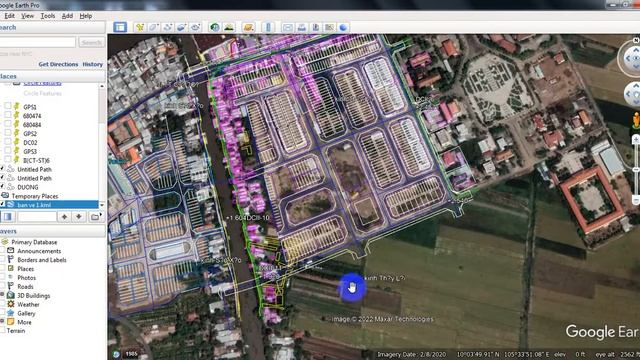Move selected place up with up arrow button

coord(64,217)
